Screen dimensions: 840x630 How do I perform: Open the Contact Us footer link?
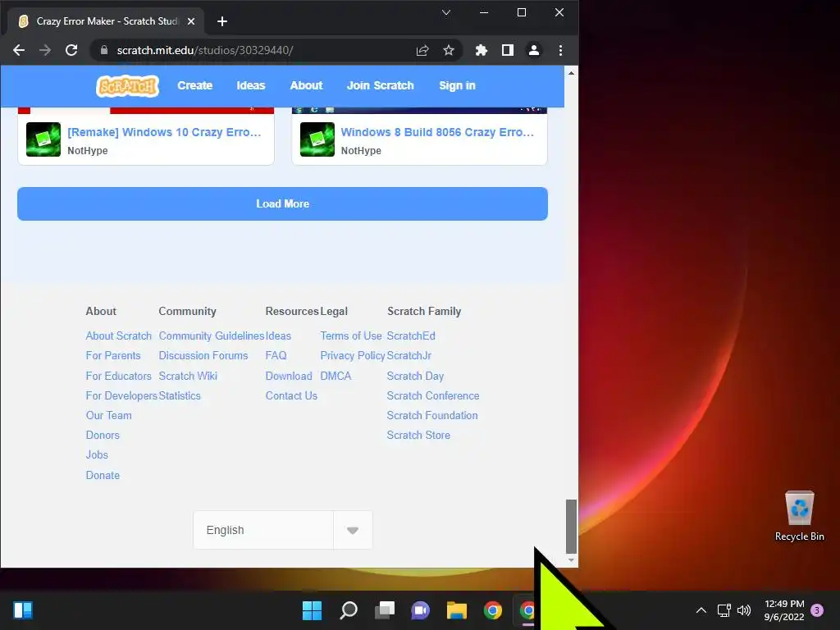coord(291,396)
